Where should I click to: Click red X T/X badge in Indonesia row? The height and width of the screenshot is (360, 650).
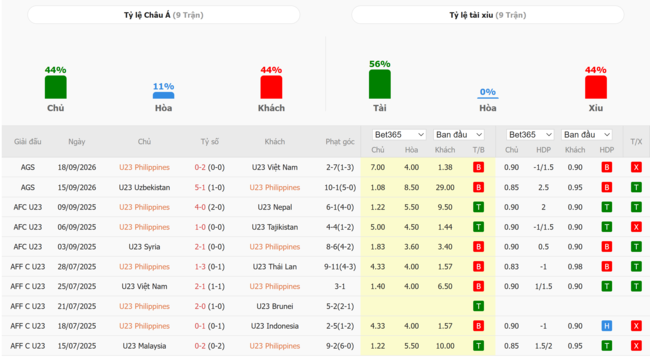tap(636, 326)
